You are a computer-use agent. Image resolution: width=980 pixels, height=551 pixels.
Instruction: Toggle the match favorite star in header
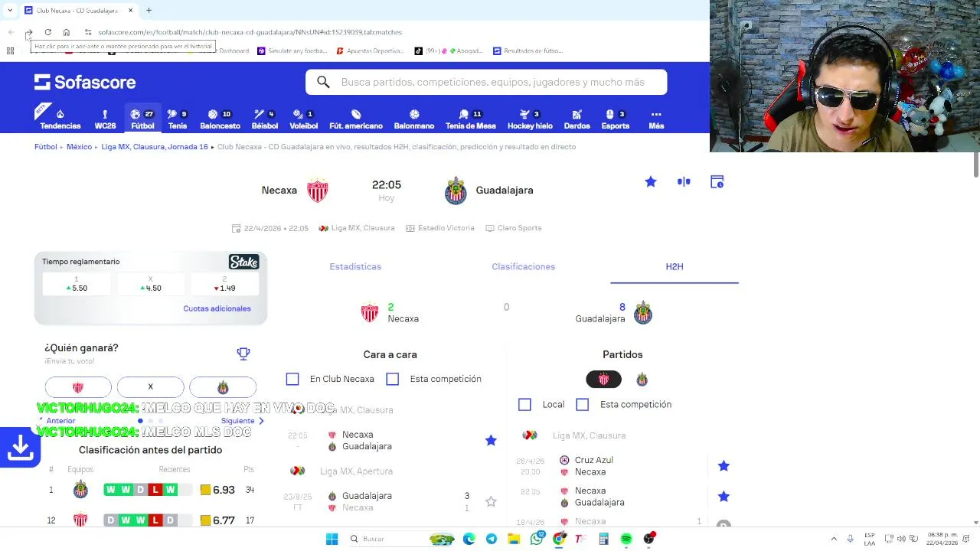(x=650, y=181)
